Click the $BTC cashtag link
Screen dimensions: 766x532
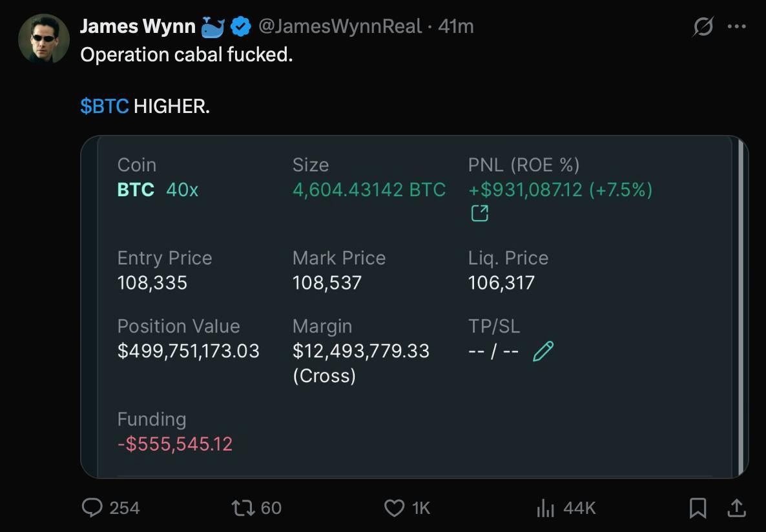[x=105, y=106]
